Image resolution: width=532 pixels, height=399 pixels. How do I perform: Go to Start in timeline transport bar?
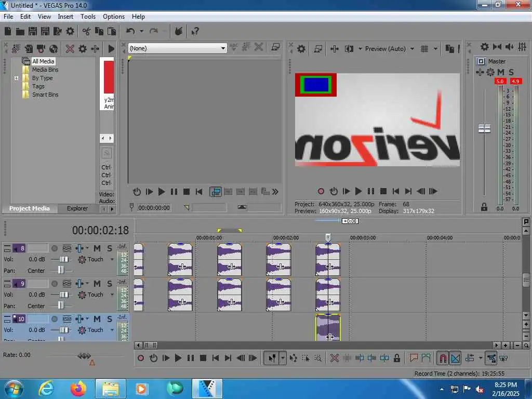[x=216, y=358]
